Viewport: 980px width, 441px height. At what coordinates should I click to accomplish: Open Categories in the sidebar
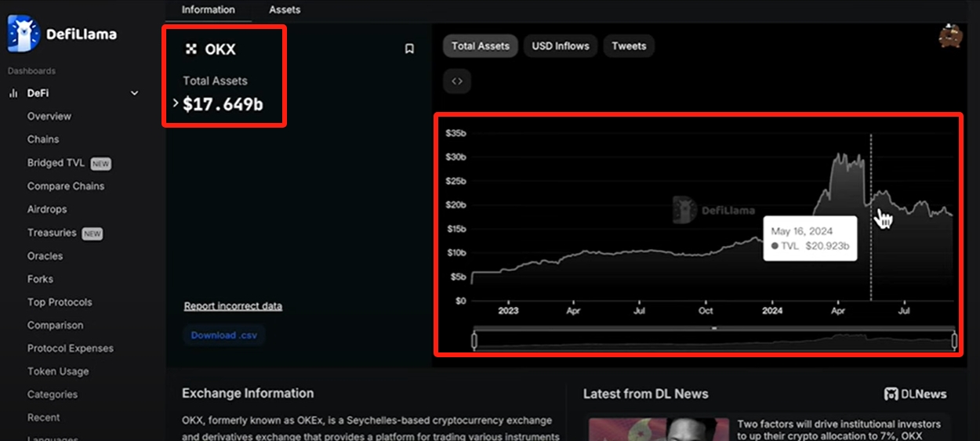tap(53, 395)
